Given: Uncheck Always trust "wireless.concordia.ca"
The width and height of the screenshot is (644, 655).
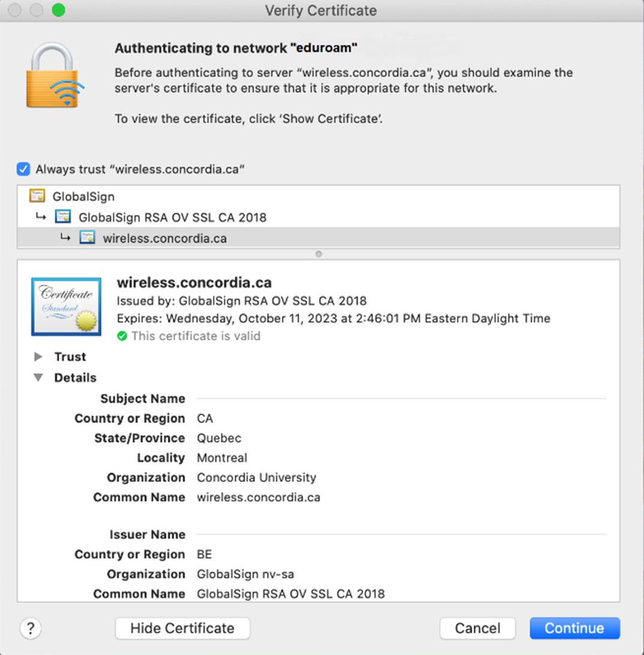Looking at the screenshot, I should (x=23, y=169).
